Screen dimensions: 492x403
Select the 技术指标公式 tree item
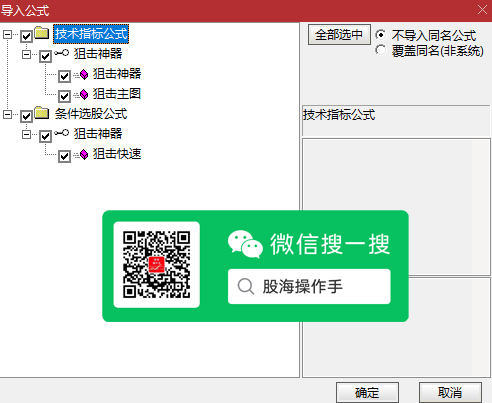pos(91,34)
